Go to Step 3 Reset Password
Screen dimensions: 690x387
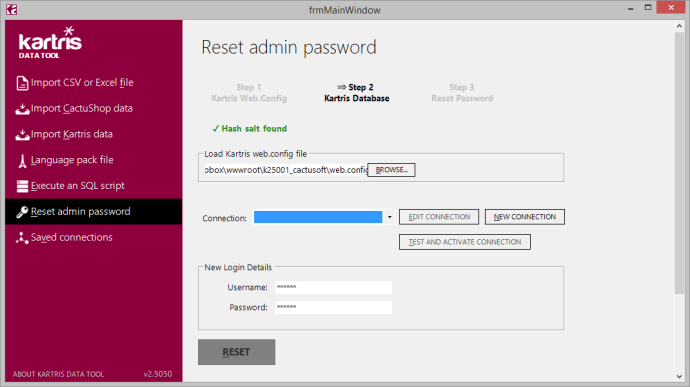(x=462, y=93)
